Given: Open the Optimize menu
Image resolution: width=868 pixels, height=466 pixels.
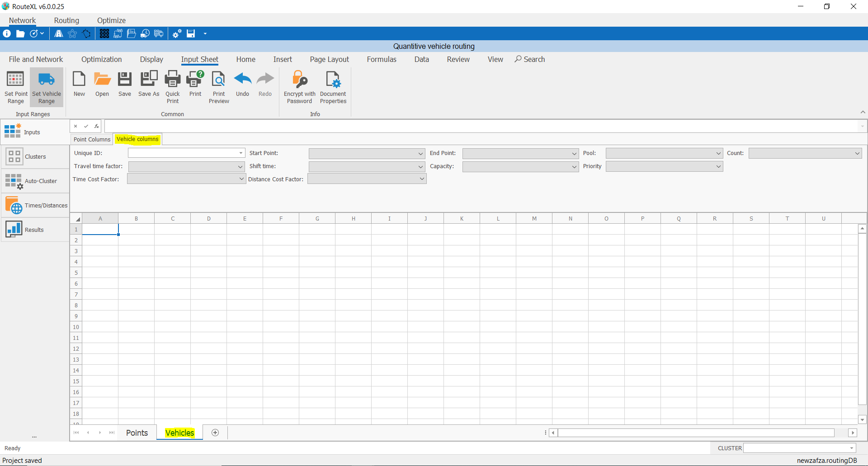Looking at the screenshot, I should pyautogui.click(x=111, y=20).
